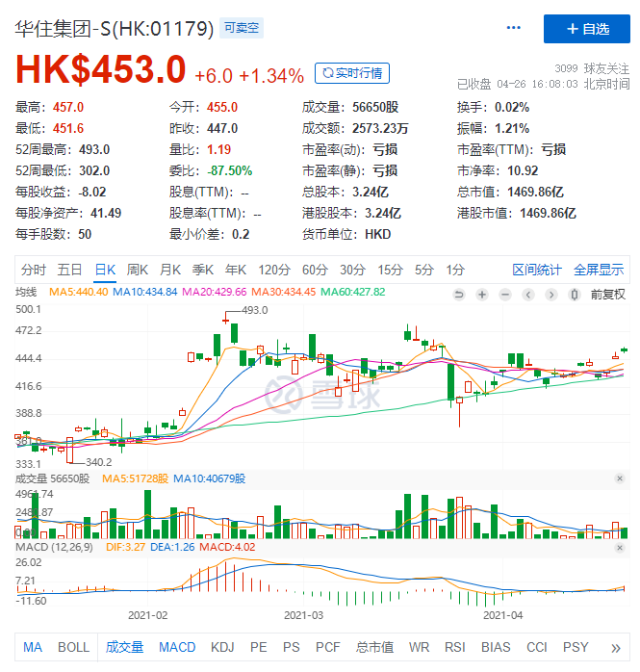Image resolution: width=640 pixels, height=672 pixels.
Task: Select the 年K chart tab
Action: (236, 270)
